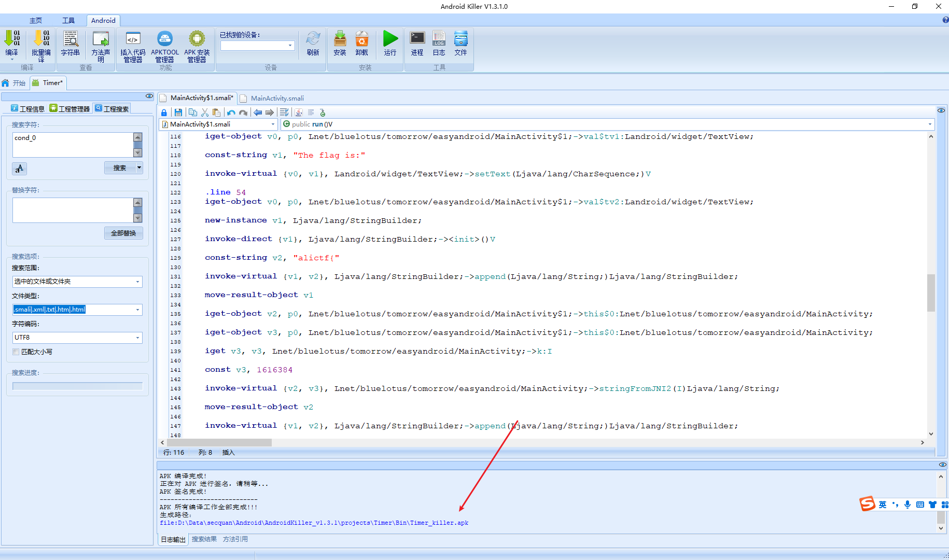Click the font/regex A button under search box
This screenshot has height=560, width=949.
[x=19, y=169]
